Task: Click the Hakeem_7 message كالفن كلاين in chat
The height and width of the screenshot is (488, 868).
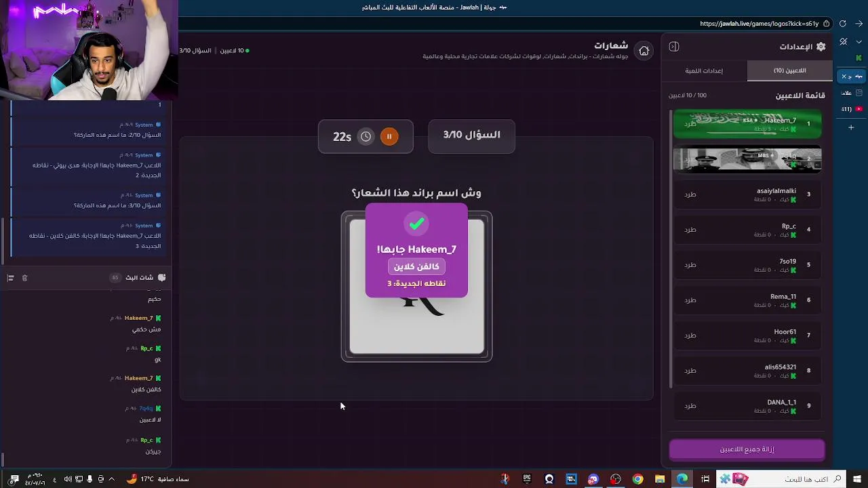Action: [x=146, y=390]
